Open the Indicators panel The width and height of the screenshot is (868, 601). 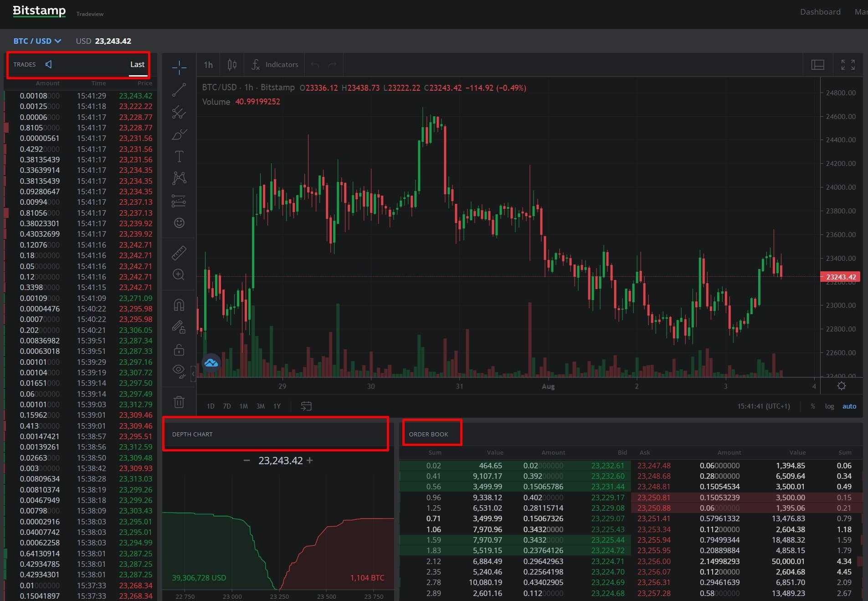[275, 65]
